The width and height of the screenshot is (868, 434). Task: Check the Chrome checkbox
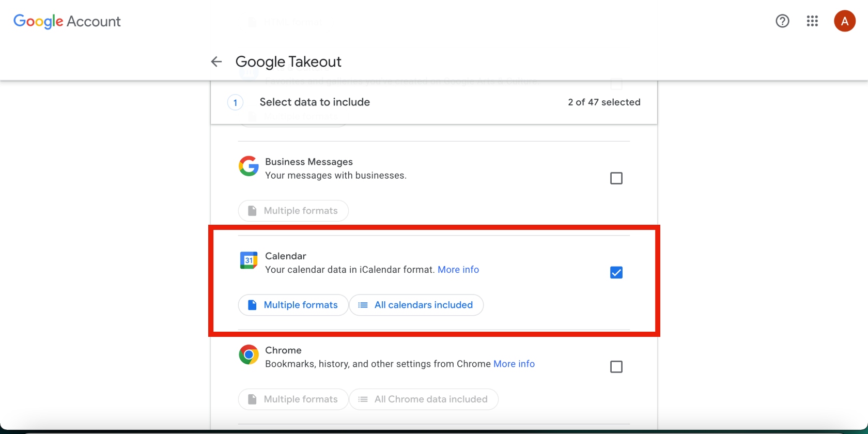tap(616, 367)
